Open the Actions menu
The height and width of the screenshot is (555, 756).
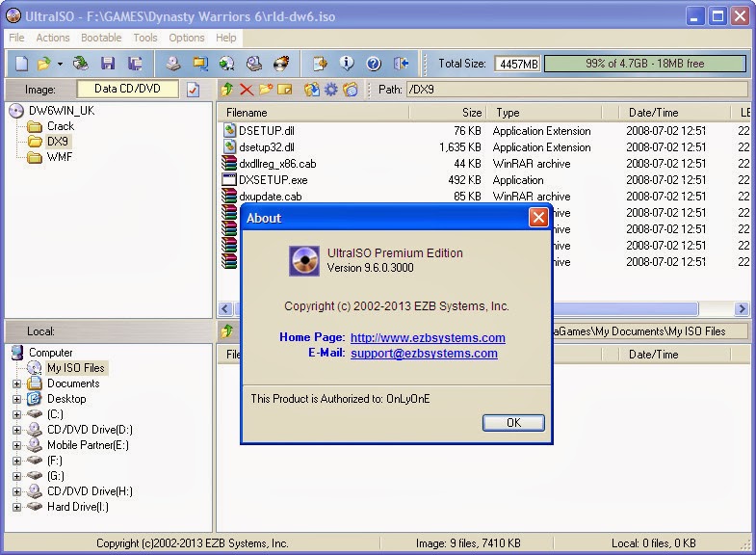pos(53,38)
